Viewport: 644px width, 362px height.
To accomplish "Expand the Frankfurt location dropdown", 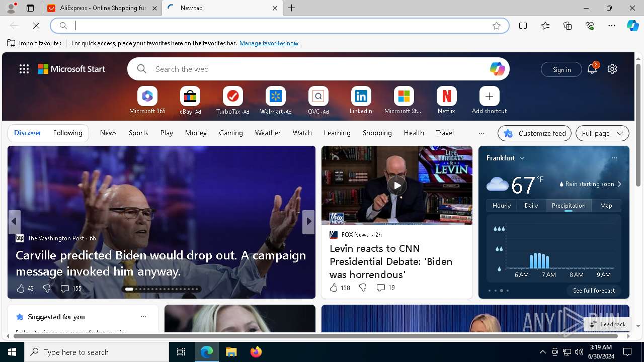I will pyautogui.click(x=522, y=158).
